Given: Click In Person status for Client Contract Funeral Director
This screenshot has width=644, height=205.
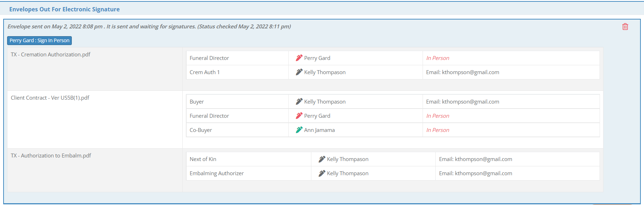Looking at the screenshot, I should (x=438, y=116).
